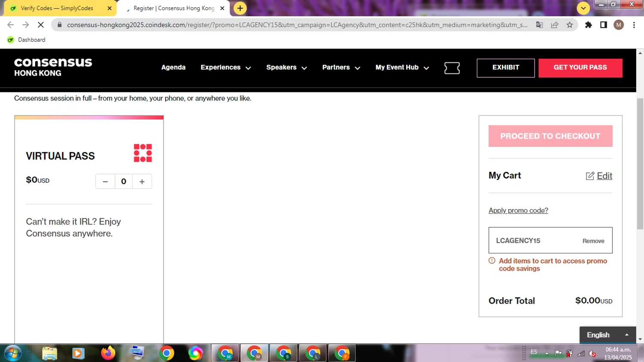Click the page vertical scrollbar thumb
The height and width of the screenshot is (362, 644).
tap(640, 164)
